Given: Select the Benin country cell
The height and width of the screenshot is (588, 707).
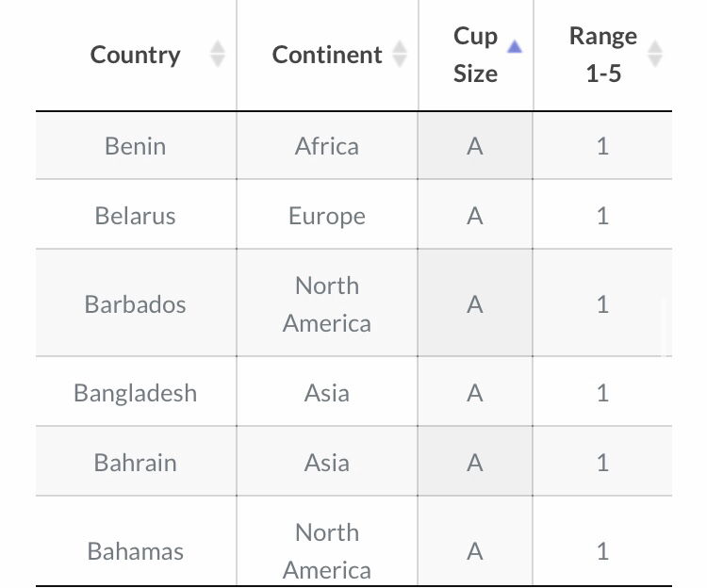Looking at the screenshot, I should point(136,145).
